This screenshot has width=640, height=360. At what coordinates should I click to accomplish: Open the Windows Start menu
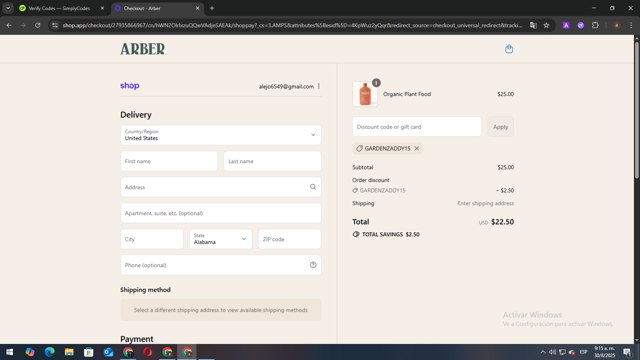9,352
